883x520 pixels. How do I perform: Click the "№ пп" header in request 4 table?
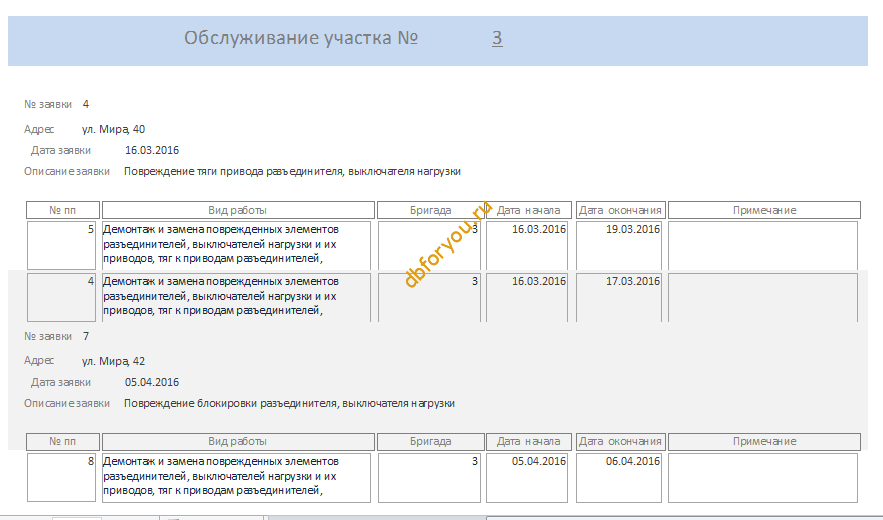(63, 210)
